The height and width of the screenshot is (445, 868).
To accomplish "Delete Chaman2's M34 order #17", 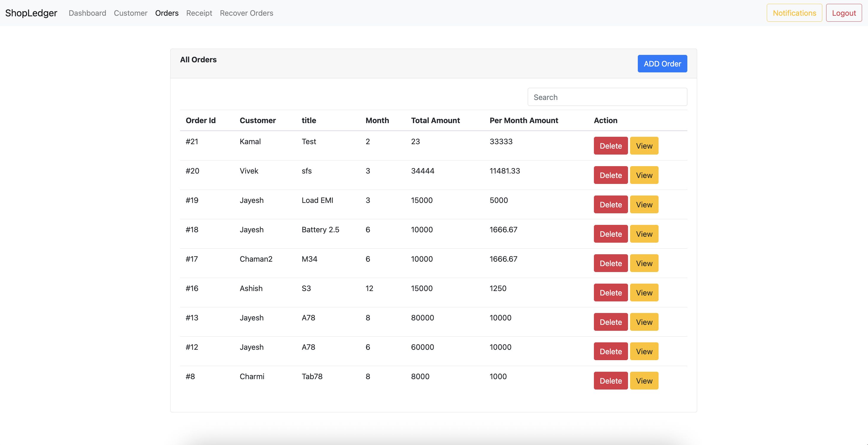I will (x=611, y=263).
